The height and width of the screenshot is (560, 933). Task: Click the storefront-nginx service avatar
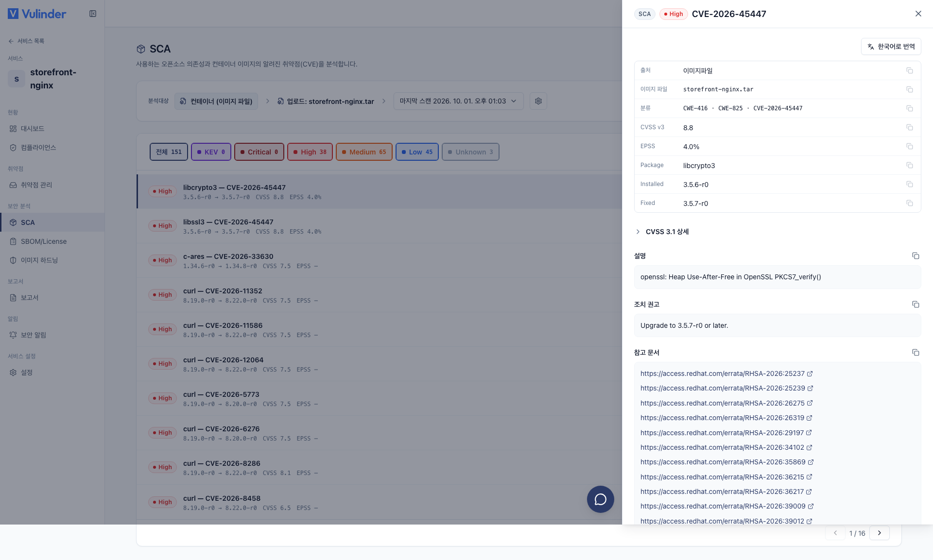click(x=17, y=79)
